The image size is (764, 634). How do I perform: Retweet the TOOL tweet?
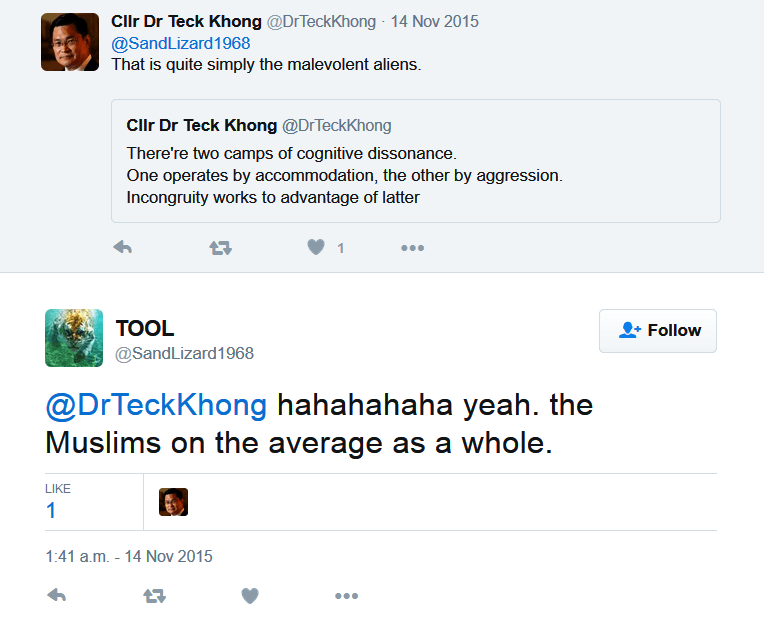(154, 596)
